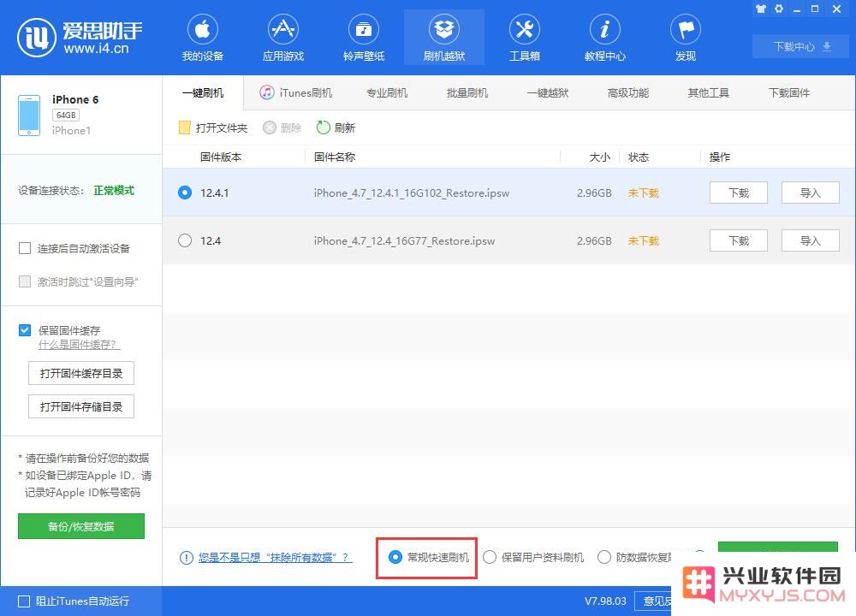This screenshot has width=856, height=616.
Task: Click www.i4.cn website text
Action: pos(96,49)
